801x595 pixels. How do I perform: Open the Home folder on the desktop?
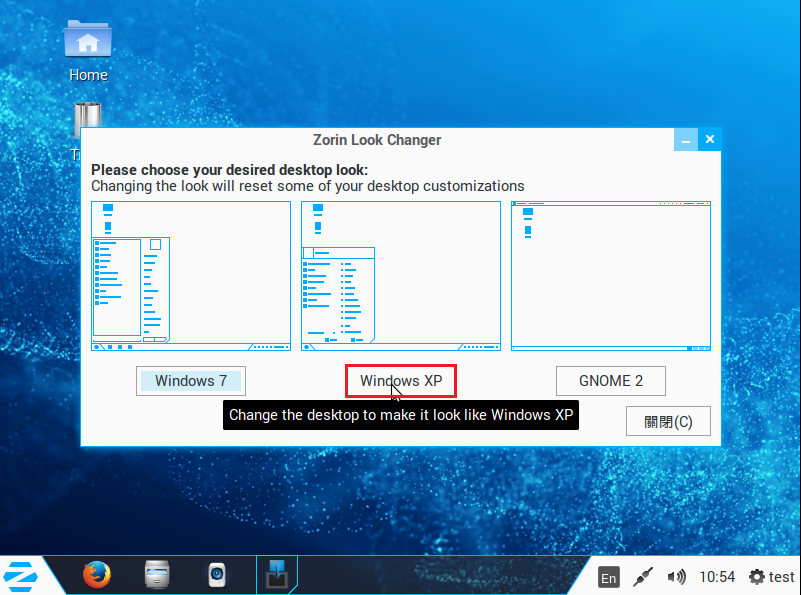[x=88, y=51]
